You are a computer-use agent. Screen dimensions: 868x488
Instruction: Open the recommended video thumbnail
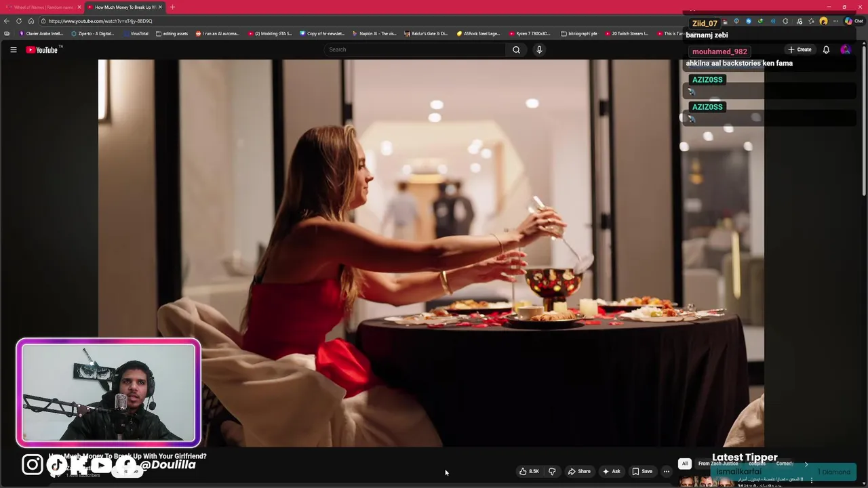(x=707, y=481)
